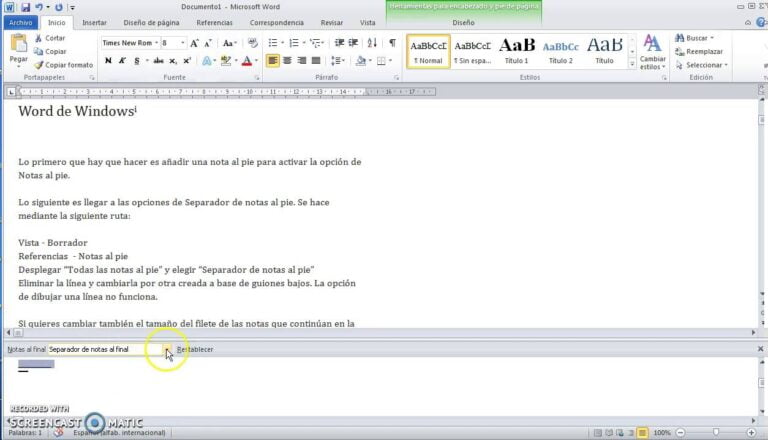
Task: Cut selection with Cortar
Action: coord(49,38)
